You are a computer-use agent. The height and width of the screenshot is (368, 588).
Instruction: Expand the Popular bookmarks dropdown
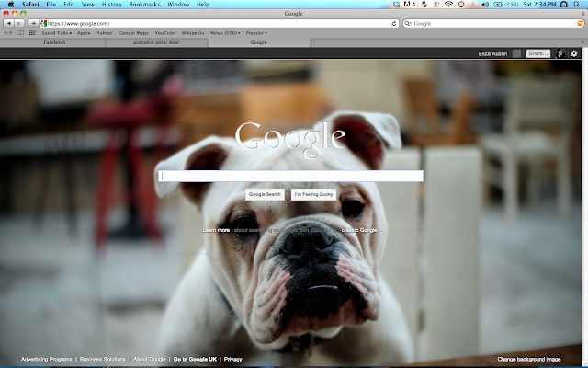pyautogui.click(x=256, y=33)
